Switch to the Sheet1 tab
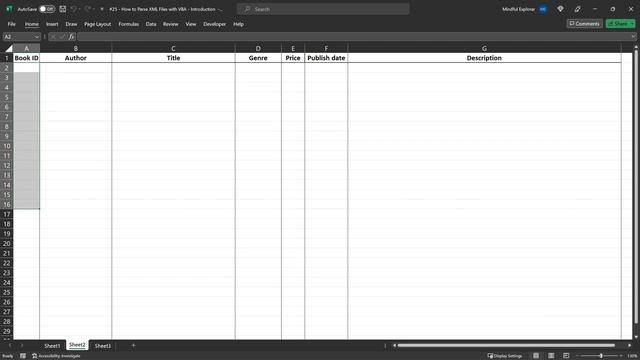This screenshot has width=640, height=360. coord(52,346)
